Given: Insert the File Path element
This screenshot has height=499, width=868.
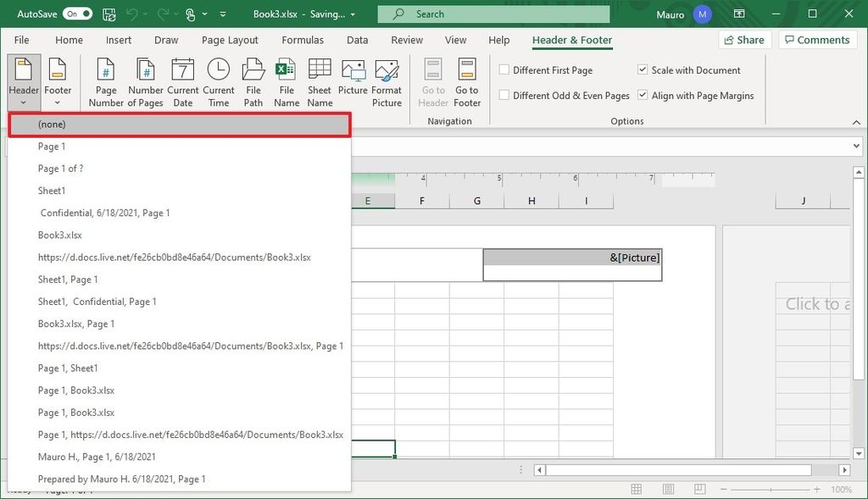Looking at the screenshot, I should click(x=253, y=80).
